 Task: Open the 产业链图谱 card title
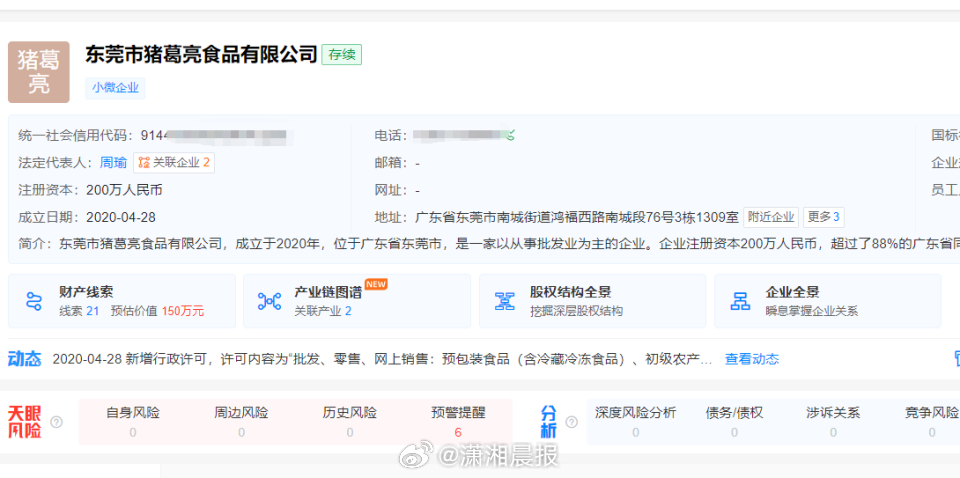(328, 293)
